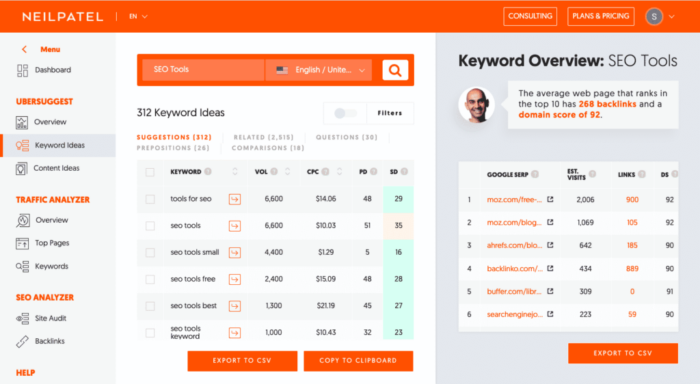Viewport: 700px width, 384px height.
Task: Sort by the Keyword column arrows
Action: click(x=235, y=171)
